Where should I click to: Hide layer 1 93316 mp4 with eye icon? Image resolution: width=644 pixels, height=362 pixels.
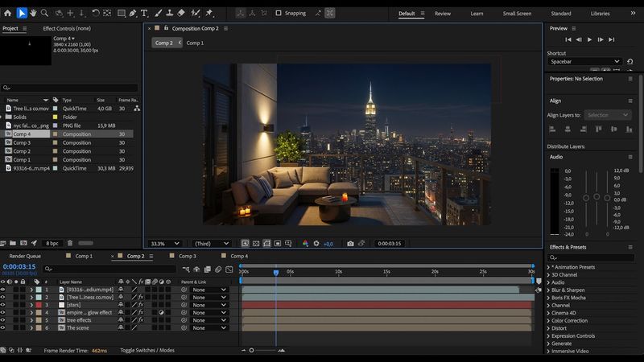3,290
